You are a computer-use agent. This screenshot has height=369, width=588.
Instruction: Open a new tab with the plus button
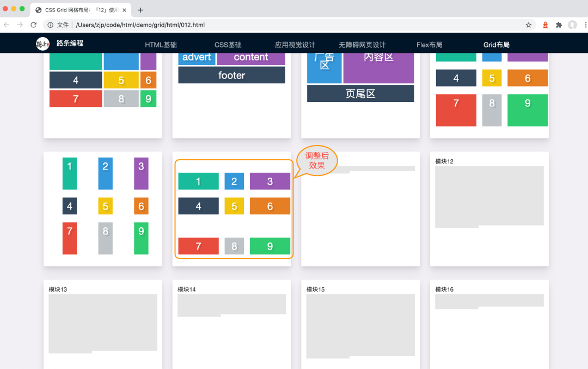click(x=140, y=10)
